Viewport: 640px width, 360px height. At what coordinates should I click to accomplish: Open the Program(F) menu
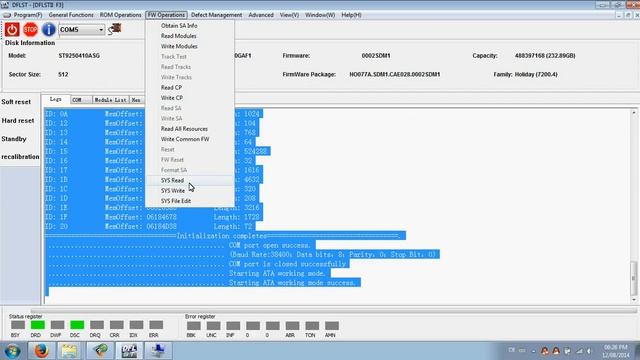28,15
